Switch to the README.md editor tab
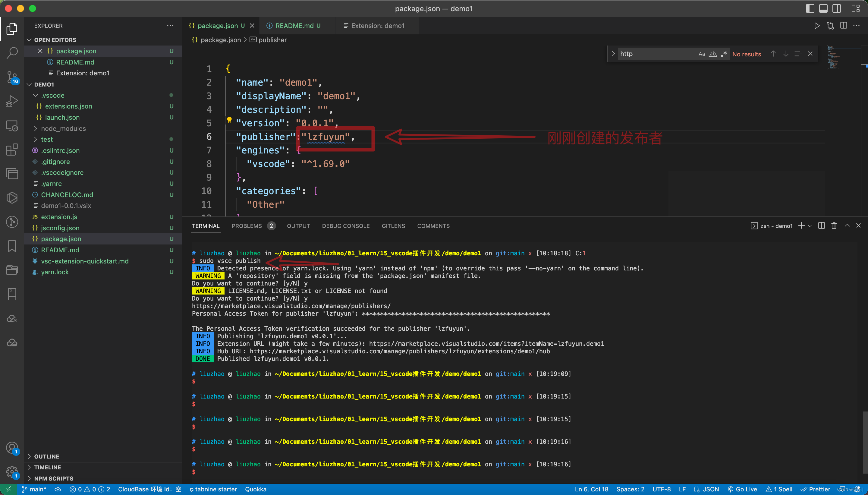The width and height of the screenshot is (868, 495). pyautogui.click(x=294, y=26)
